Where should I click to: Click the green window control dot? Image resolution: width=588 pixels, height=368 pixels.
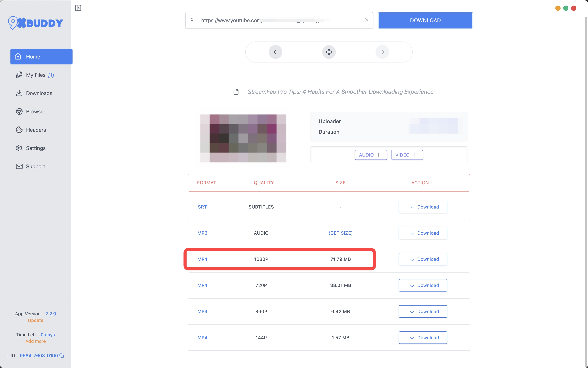(566, 8)
